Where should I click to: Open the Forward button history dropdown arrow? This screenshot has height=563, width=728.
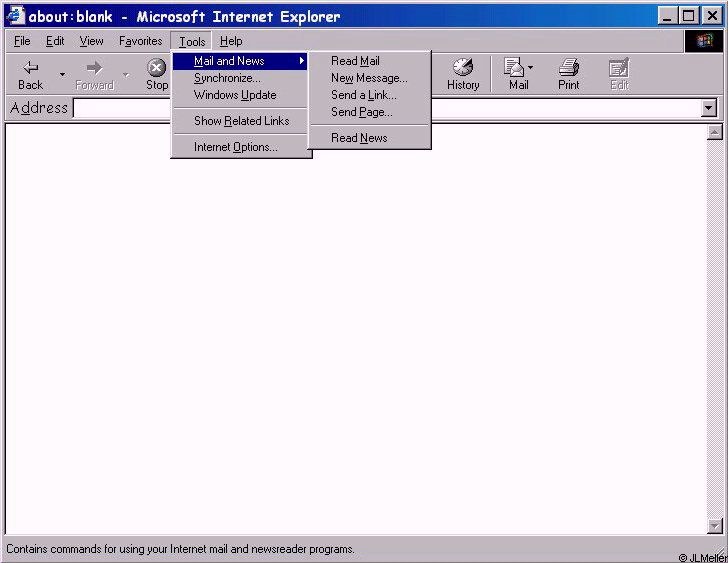click(126, 74)
